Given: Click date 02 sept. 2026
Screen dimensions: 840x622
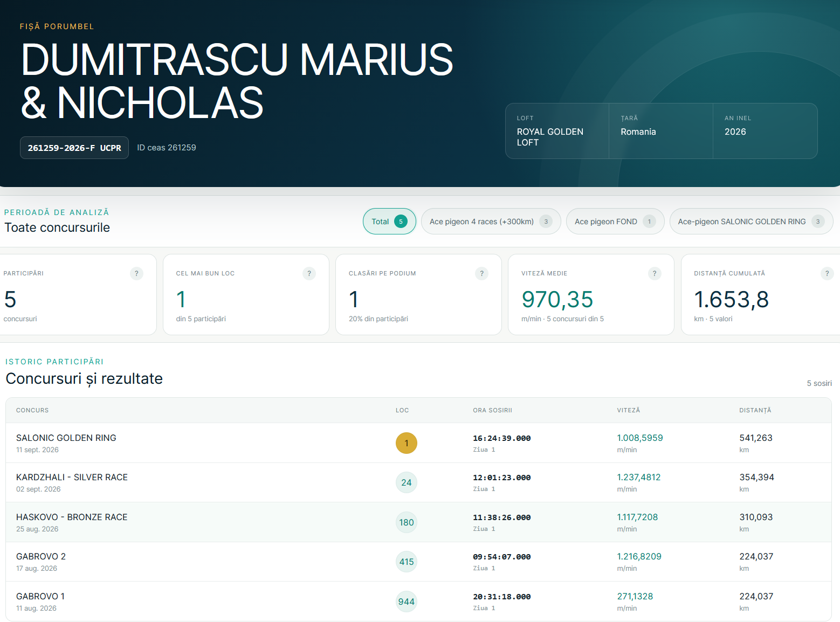Looking at the screenshot, I should click(38, 489).
